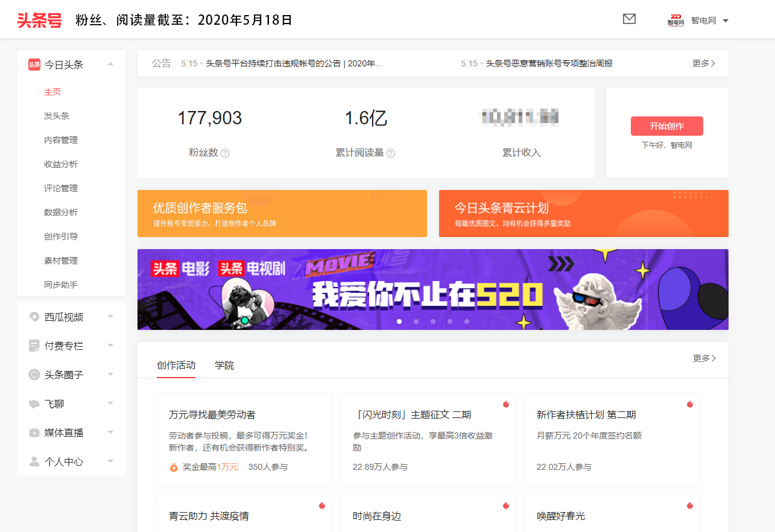Open 更多 link in the 创作活动 panel

[704, 358]
